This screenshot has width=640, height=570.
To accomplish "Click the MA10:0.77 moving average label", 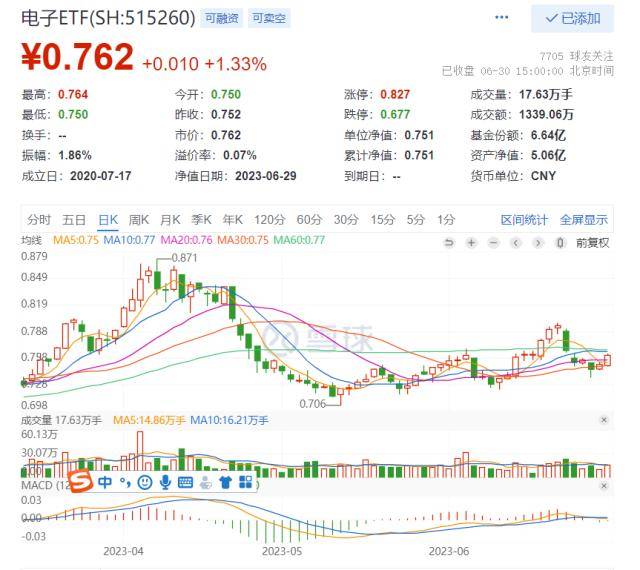I will (129, 240).
